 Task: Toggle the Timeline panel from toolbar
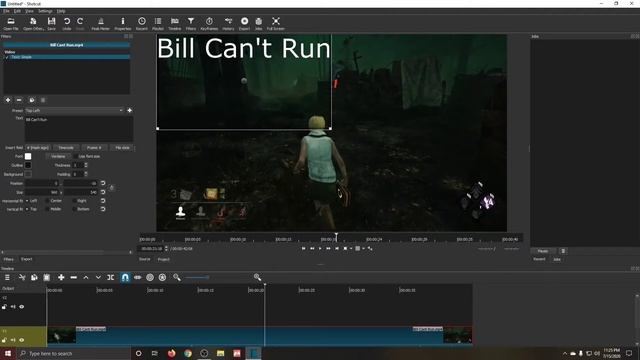point(175,24)
